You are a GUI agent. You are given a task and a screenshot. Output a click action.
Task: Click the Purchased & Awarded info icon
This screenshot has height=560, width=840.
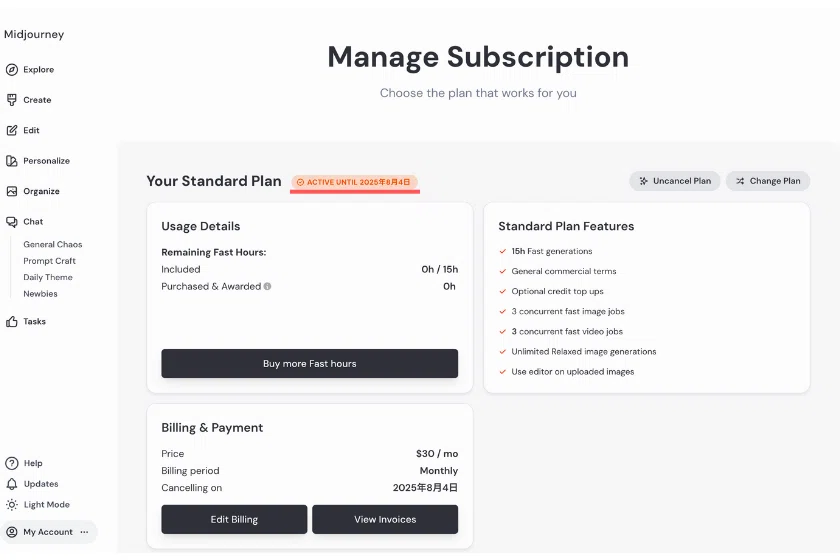tap(267, 286)
